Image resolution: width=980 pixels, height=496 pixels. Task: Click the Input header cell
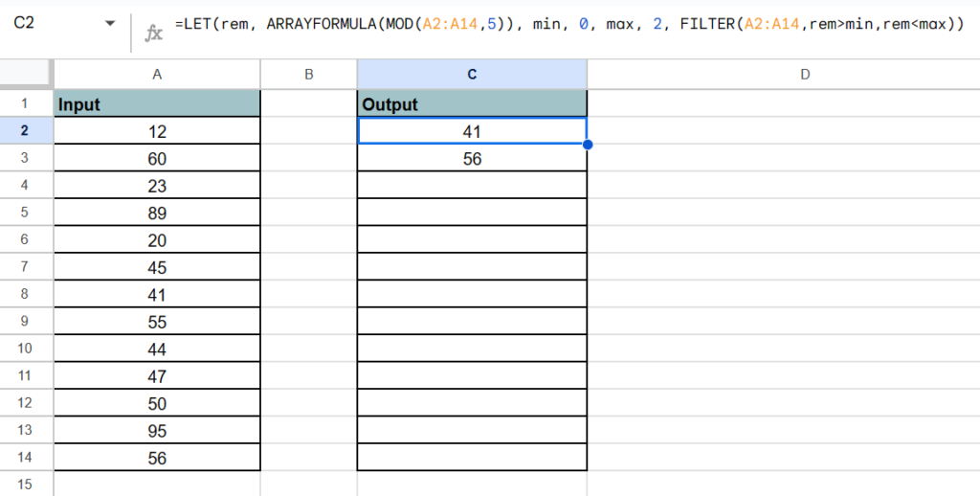pos(157,104)
